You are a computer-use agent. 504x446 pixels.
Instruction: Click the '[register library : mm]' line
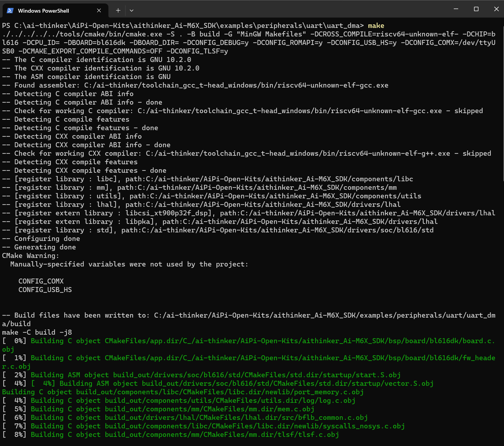point(199,188)
